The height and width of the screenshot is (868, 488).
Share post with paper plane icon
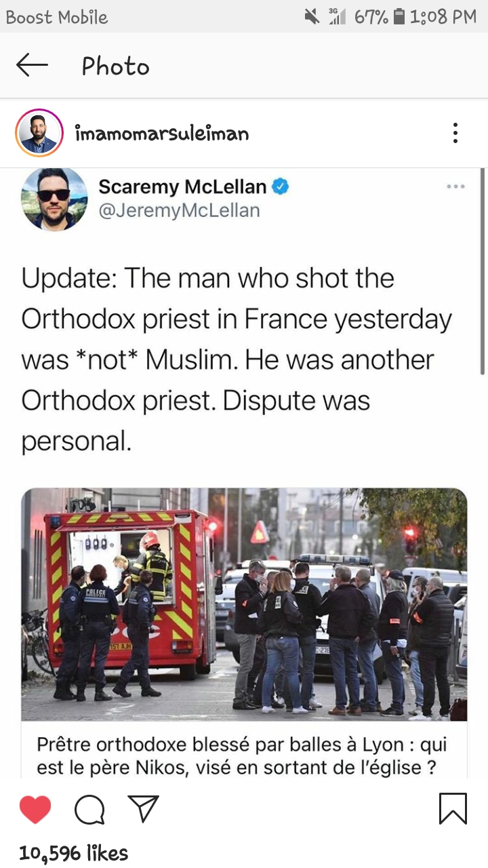point(143,809)
